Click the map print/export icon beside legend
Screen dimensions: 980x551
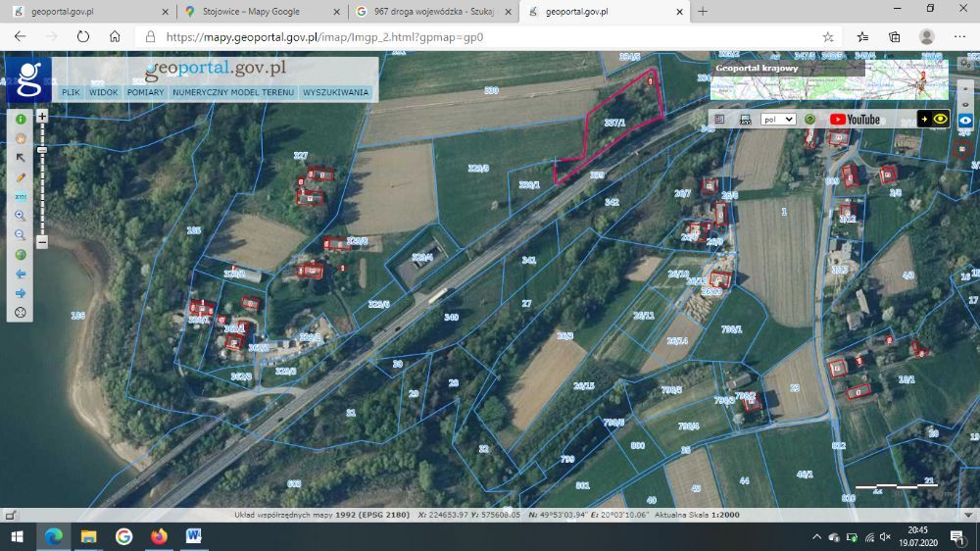745,119
